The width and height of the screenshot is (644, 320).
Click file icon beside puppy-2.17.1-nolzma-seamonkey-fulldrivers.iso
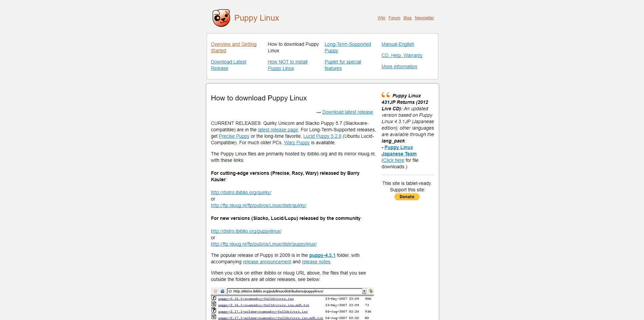[x=214, y=310]
